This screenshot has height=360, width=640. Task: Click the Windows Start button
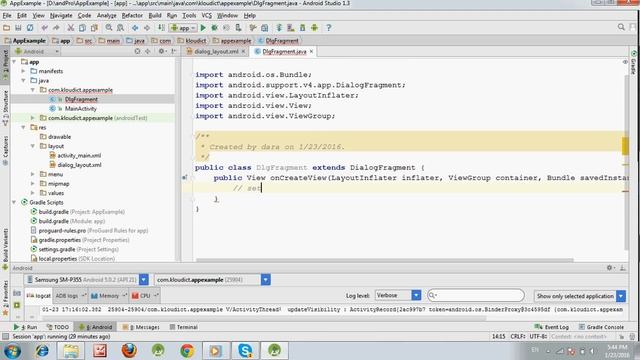[x=12, y=351]
